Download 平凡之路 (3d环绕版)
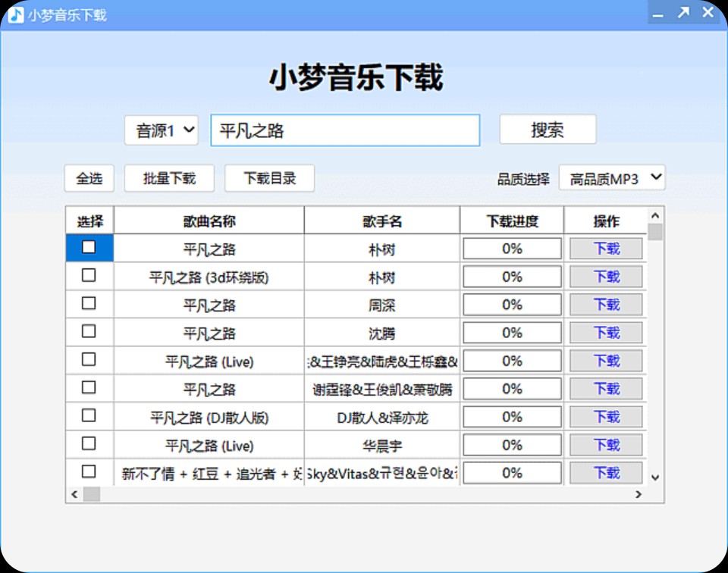 tap(607, 277)
